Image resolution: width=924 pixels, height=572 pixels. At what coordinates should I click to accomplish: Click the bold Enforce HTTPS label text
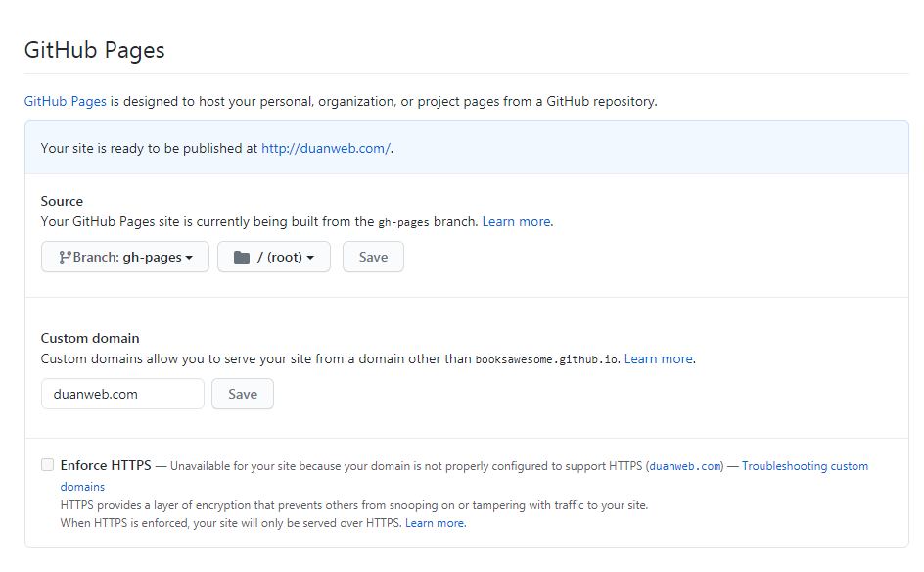106,466
